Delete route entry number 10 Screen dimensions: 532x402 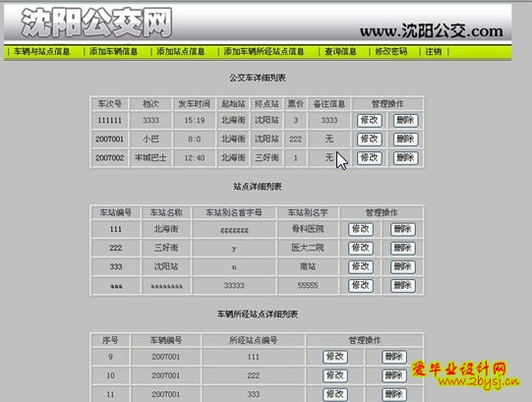click(394, 375)
